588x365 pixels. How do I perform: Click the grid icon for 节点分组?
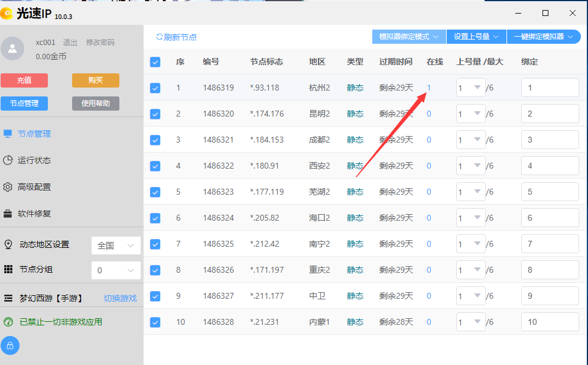[x=8, y=269]
